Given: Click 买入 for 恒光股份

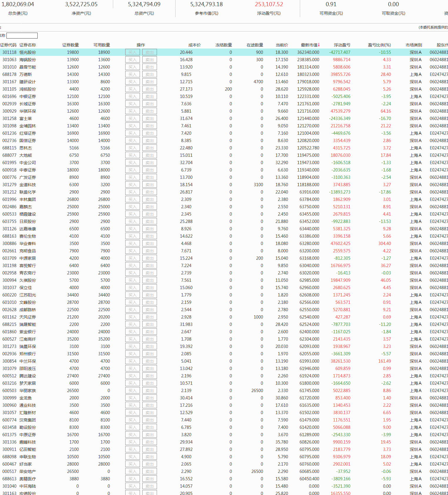Looking at the screenshot, I should click(x=133, y=52).
